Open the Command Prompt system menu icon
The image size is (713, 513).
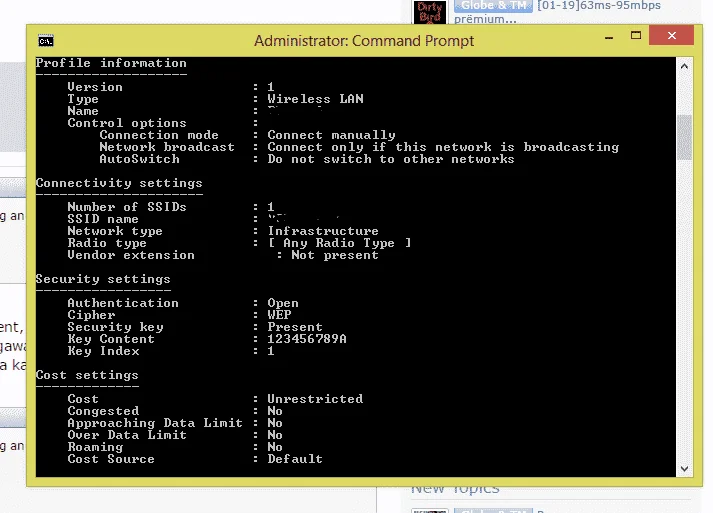46,41
